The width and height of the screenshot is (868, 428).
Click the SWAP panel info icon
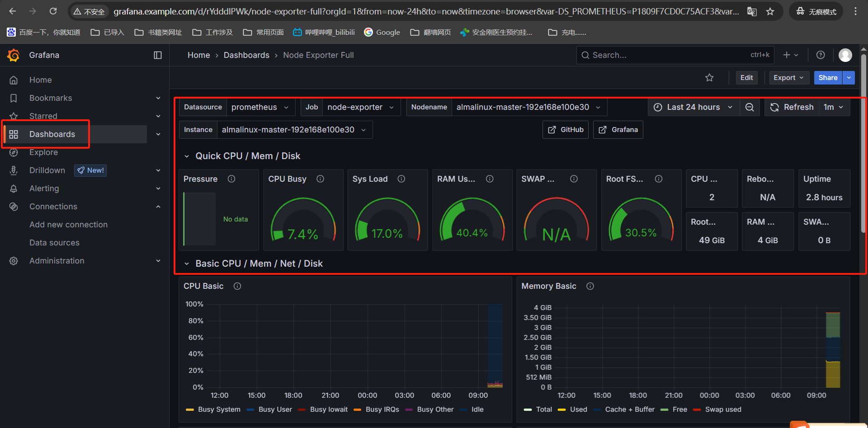tap(574, 179)
